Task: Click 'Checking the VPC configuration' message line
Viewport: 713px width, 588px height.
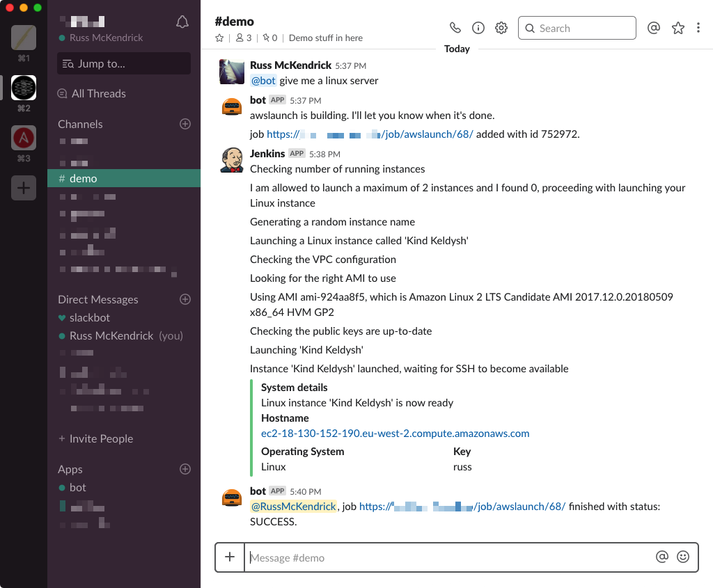Action: [x=323, y=260]
